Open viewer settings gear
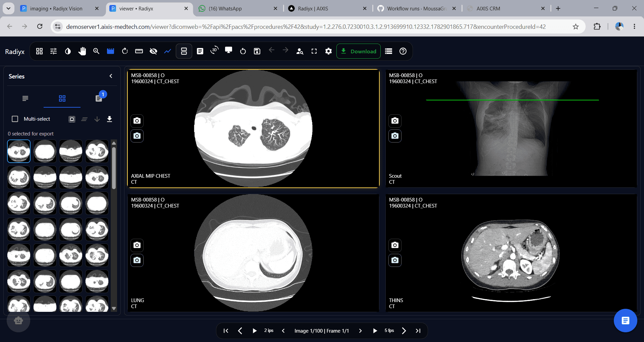The width and height of the screenshot is (644, 342). tap(328, 51)
